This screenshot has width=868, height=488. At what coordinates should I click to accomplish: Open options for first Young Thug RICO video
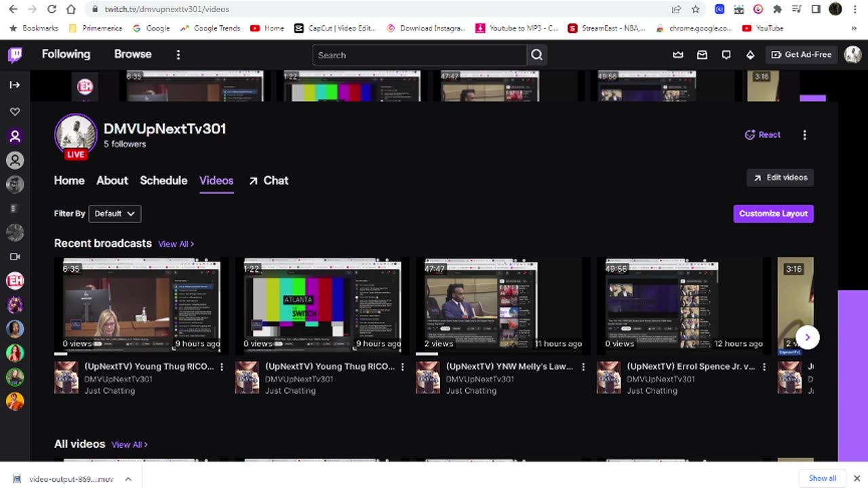tap(222, 367)
